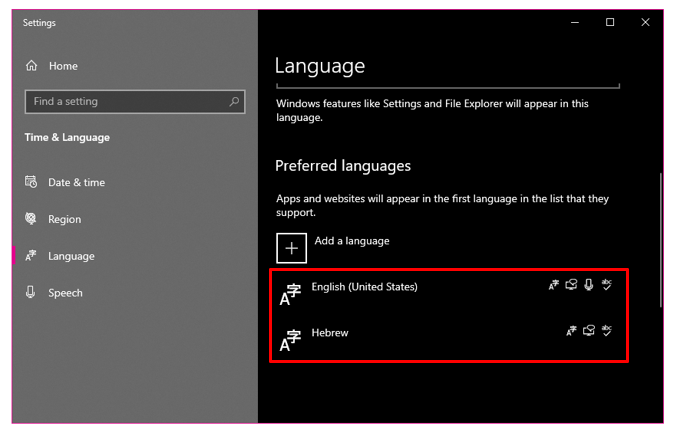The width and height of the screenshot is (673, 431).
Task: Select Hebrew in the preferred languages list
Action: click(x=330, y=333)
